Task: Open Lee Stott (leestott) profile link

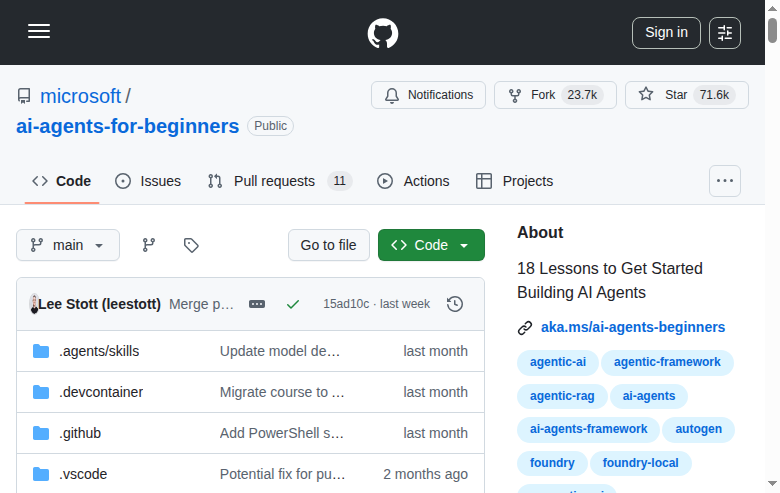Action: tap(99, 304)
